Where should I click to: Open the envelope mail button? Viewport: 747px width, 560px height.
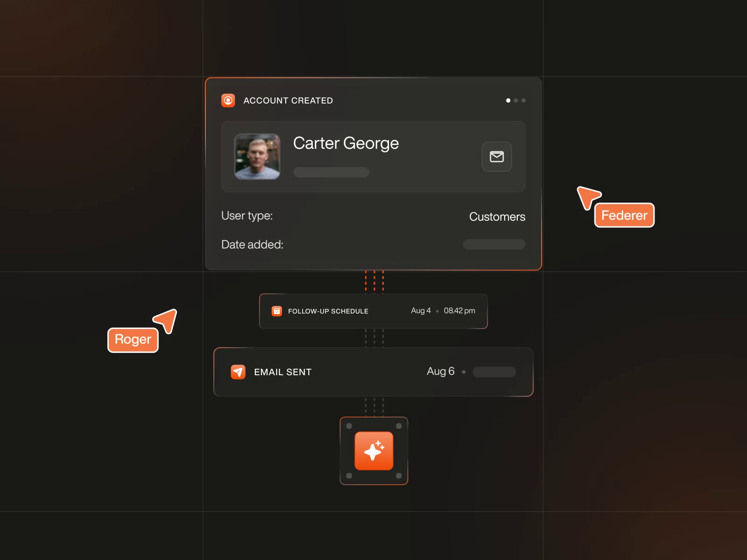pos(497,156)
